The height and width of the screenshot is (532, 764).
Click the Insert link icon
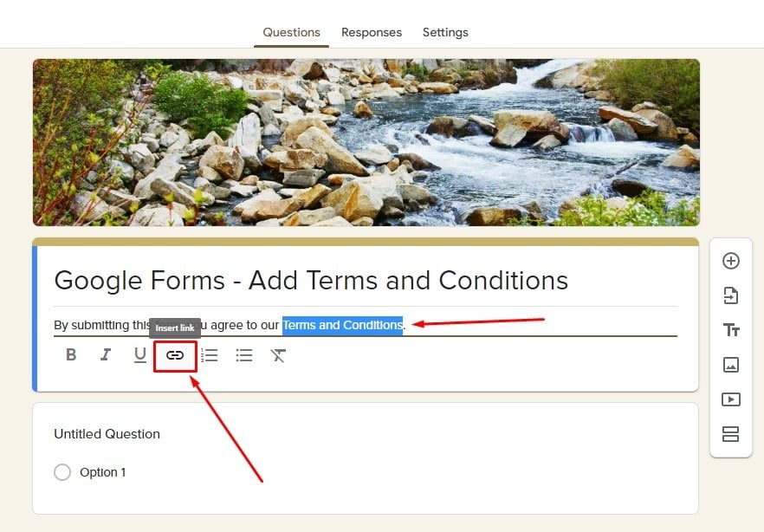175,355
